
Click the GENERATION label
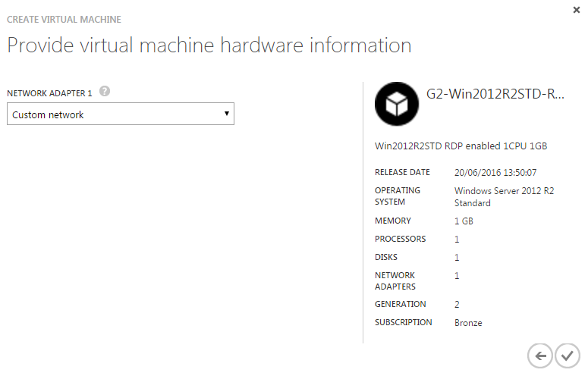[400, 304]
